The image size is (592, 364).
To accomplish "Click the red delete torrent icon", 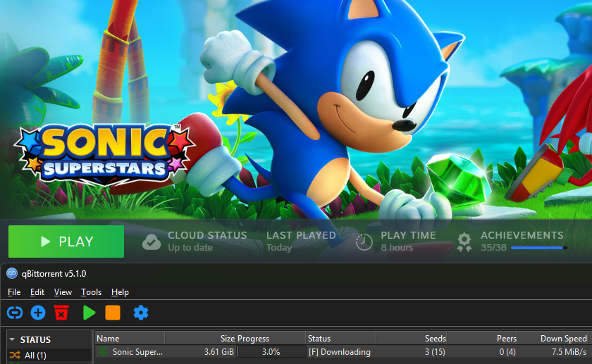I will [61, 313].
